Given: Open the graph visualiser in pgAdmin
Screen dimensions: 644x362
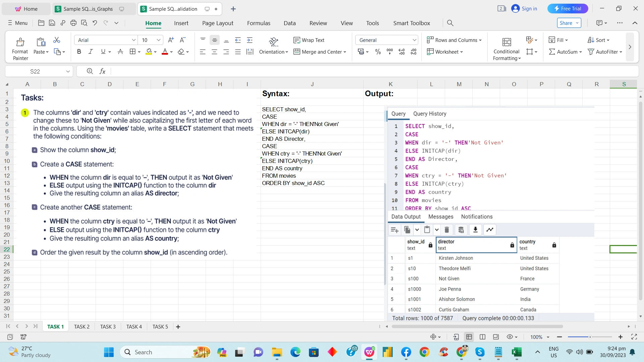Looking at the screenshot, I should click(489, 230).
